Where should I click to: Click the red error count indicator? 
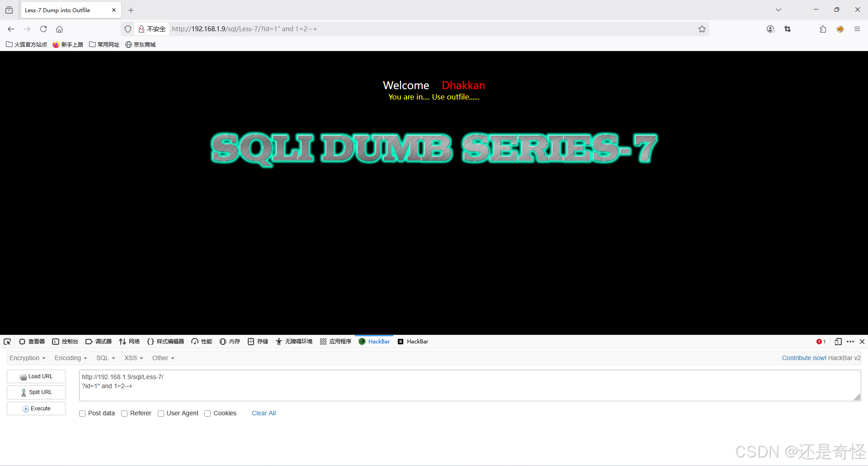click(821, 342)
